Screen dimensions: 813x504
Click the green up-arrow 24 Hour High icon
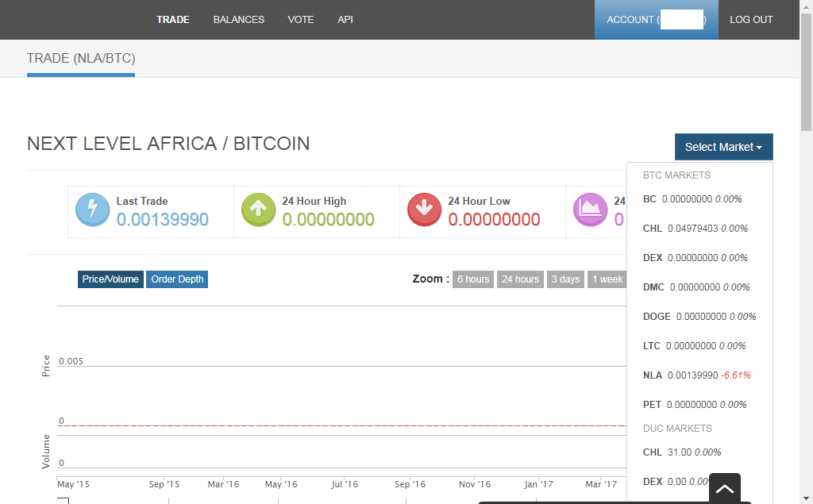[259, 210]
